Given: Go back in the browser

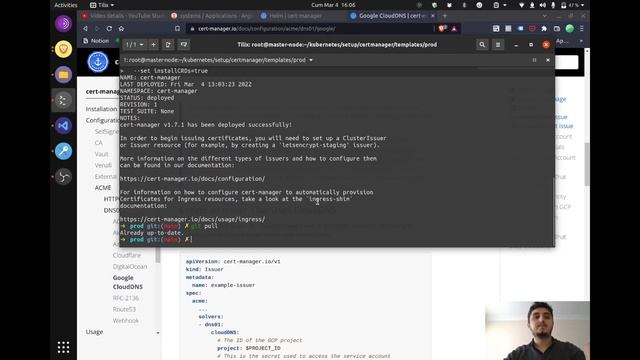Looking at the screenshot, I should 85,29.
